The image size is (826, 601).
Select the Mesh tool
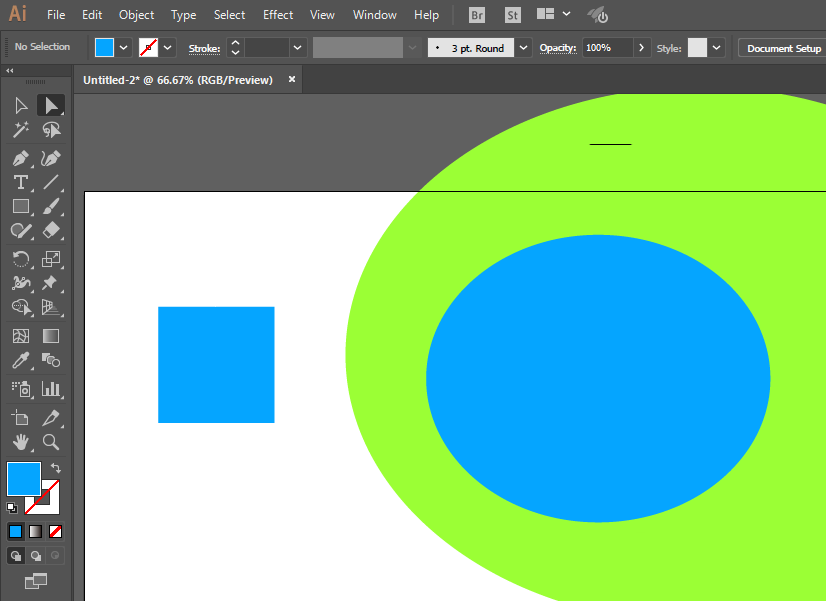(21, 336)
